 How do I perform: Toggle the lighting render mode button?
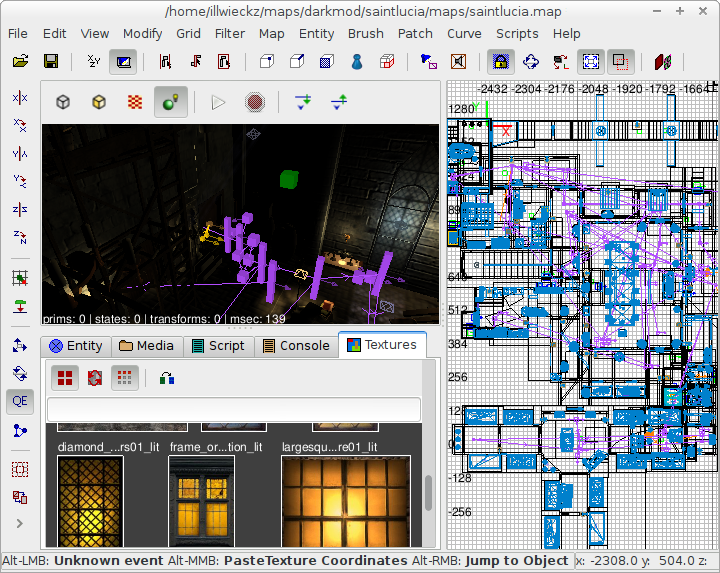(x=170, y=102)
